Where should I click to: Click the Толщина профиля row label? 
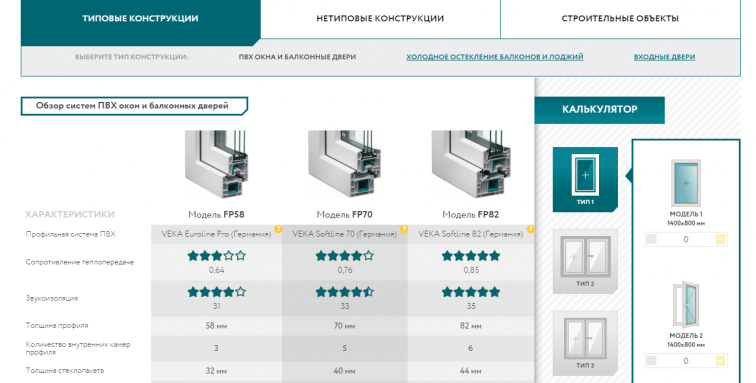click(57, 326)
